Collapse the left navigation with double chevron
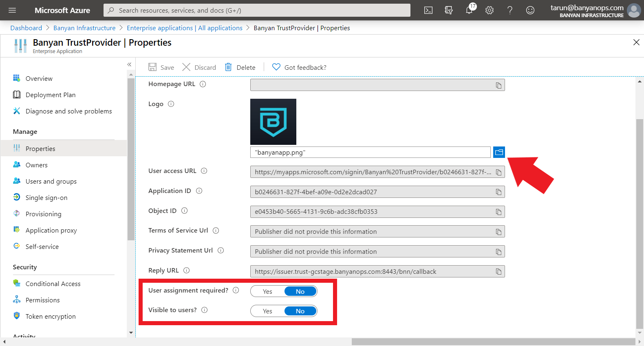 [129, 64]
